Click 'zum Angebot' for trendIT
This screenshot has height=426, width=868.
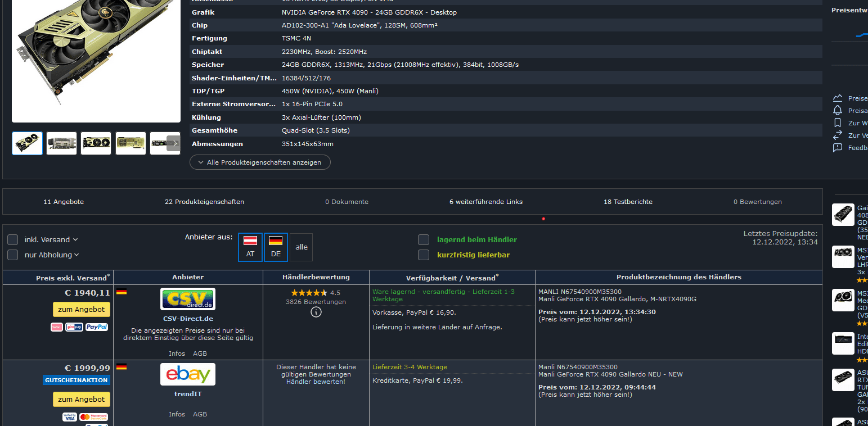(82, 400)
